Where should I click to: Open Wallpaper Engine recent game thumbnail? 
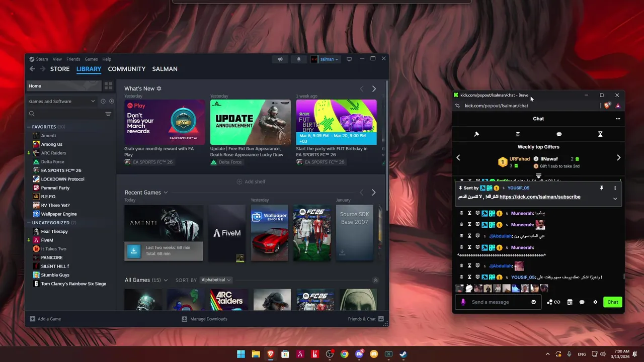[270, 233]
